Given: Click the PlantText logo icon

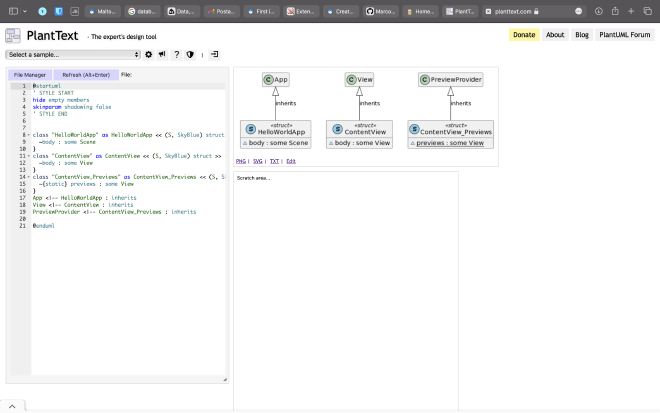Looking at the screenshot, I should (x=13, y=35).
